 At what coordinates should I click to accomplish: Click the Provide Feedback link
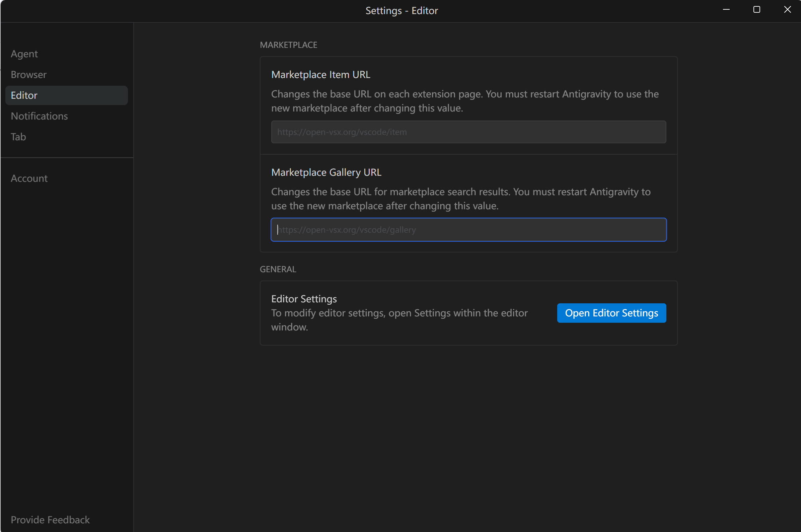click(50, 520)
